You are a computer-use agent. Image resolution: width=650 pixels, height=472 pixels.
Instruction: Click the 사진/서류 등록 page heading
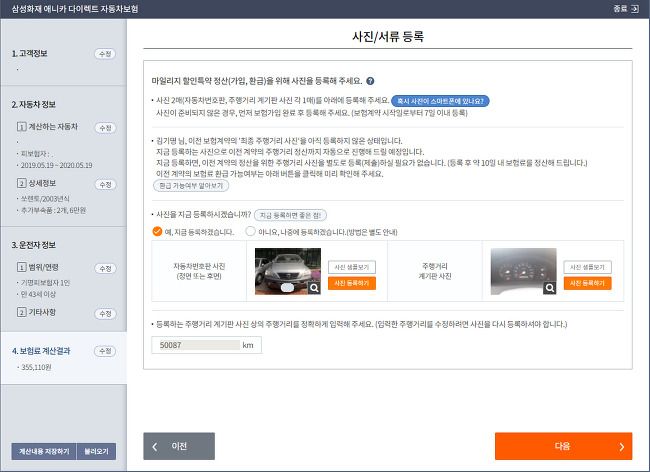[x=388, y=36]
